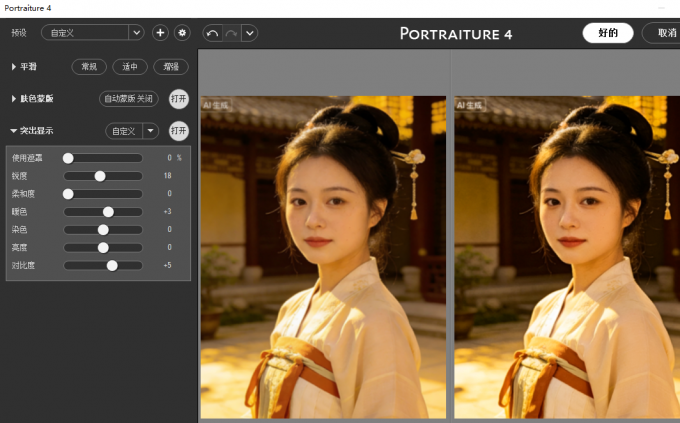This screenshot has height=423, width=680.
Task: Choose the 增强 smoothing preset
Action: click(171, 67)
